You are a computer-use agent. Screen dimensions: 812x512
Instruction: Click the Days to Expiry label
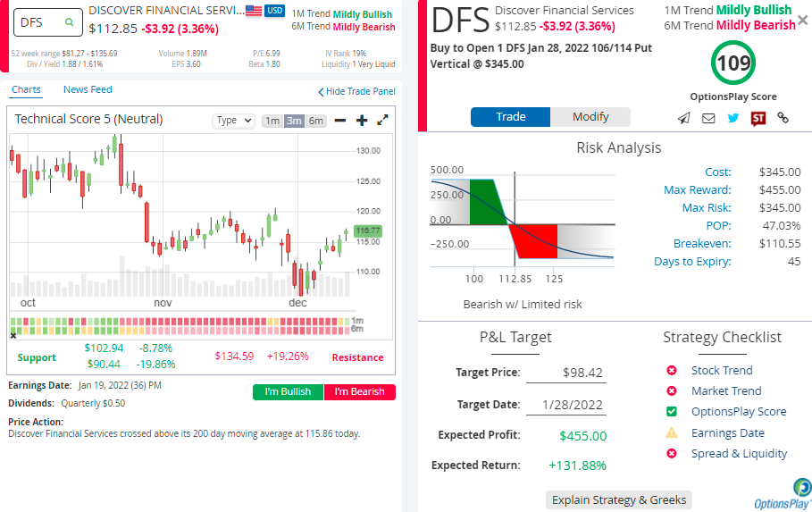692,261
